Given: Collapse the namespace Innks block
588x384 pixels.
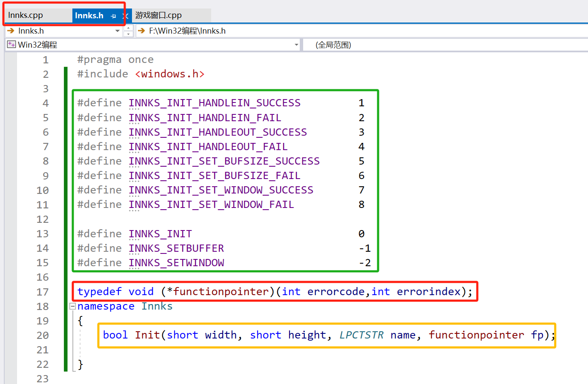Looking at the screenshot, I should click(73, 306).
